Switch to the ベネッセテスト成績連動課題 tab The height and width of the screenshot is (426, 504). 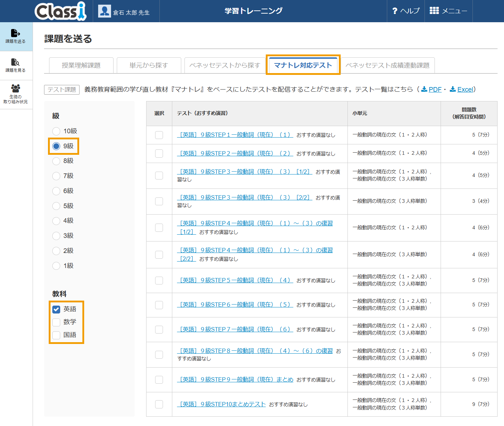(388, 65)
